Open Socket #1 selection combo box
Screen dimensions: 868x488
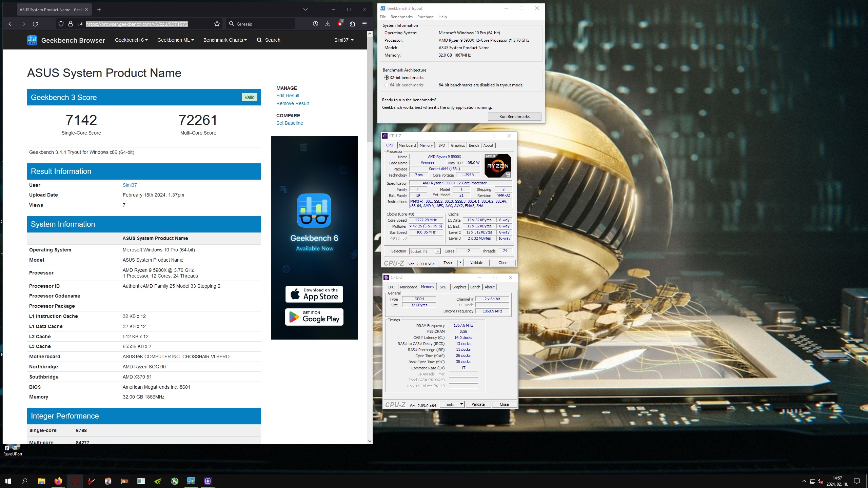[425, 251]
